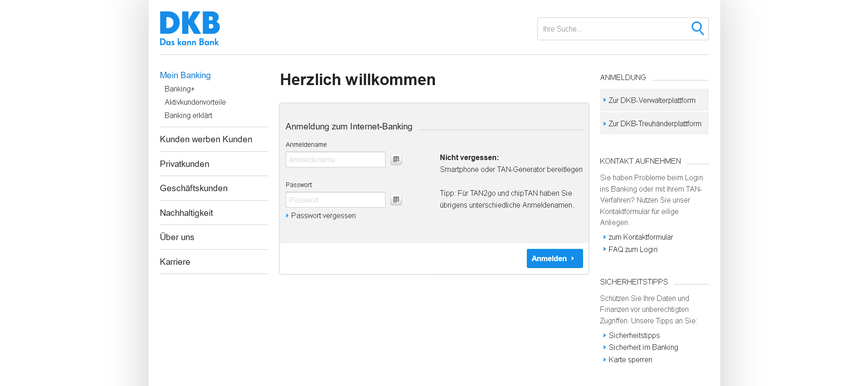
Task: Open Geschäftskunden in the sidebar
Action: 193,188
